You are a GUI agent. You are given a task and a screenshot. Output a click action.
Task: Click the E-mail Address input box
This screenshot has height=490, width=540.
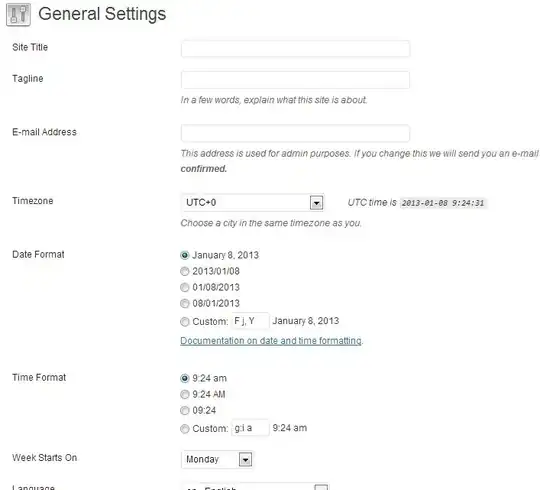click(x=295, y=133)
